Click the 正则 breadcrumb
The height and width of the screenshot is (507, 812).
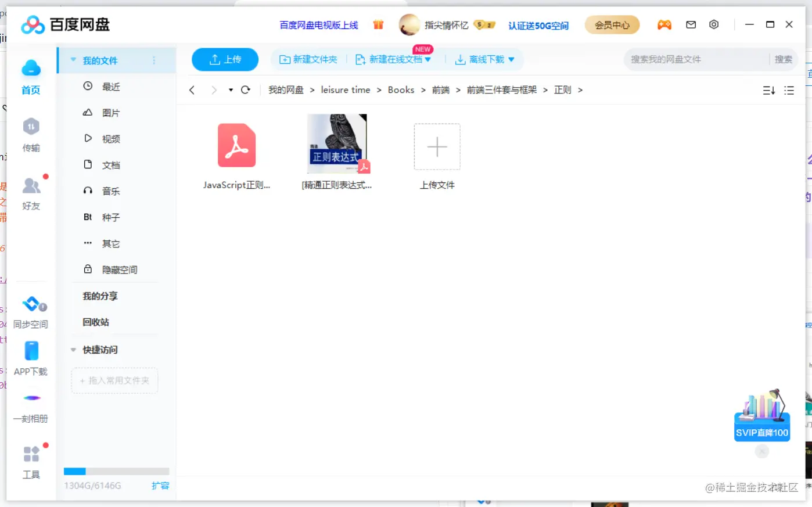563,90
